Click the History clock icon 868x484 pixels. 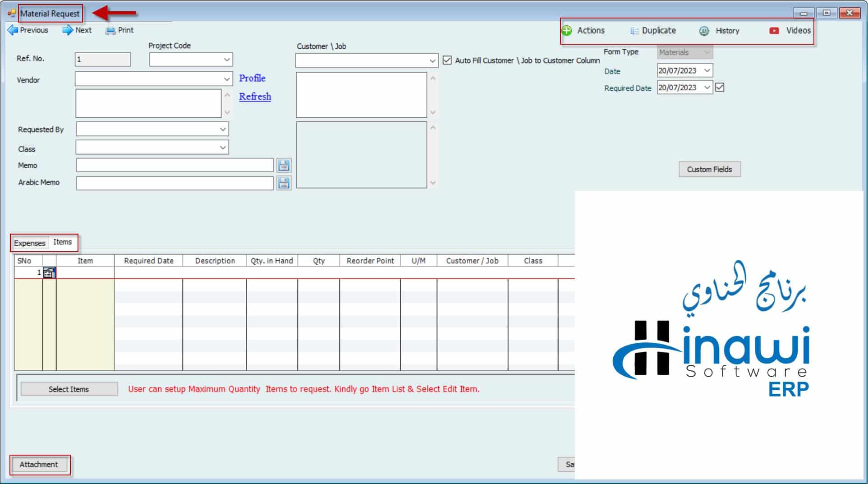pos(704,31)
